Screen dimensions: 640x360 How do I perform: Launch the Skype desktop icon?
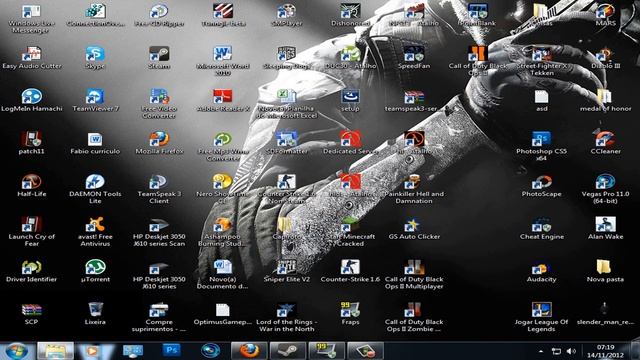[x=95, y=55]
